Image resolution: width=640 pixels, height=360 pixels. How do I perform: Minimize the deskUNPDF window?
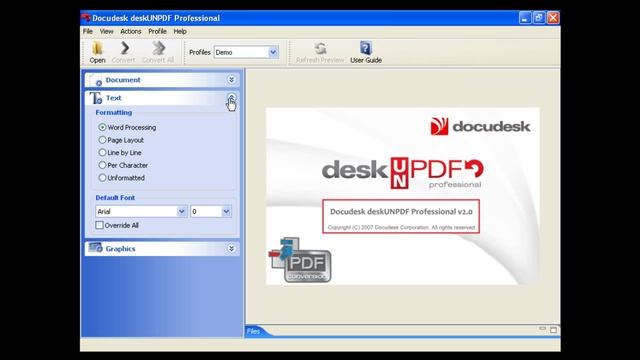click(525, 18)
